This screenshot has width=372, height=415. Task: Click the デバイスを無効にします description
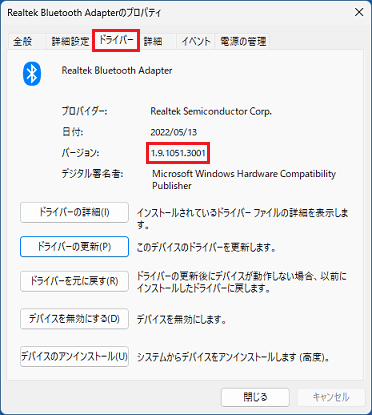coord(182,319)
